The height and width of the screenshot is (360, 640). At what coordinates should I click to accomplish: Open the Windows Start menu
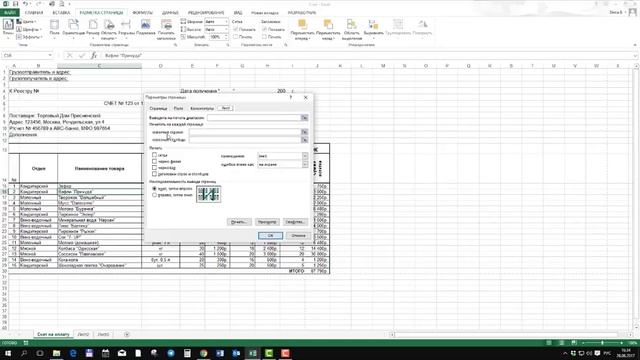[x=8, y=353]
